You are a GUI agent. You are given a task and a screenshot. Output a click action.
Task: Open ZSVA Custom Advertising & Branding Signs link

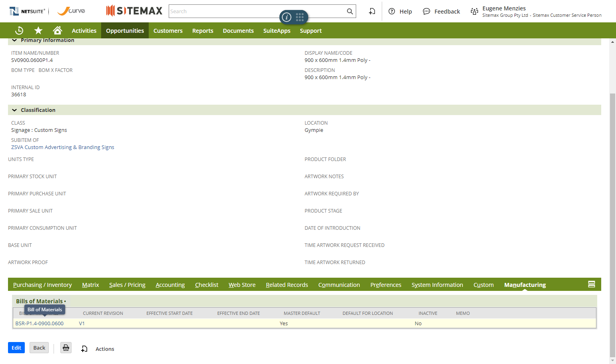point(63,147)
